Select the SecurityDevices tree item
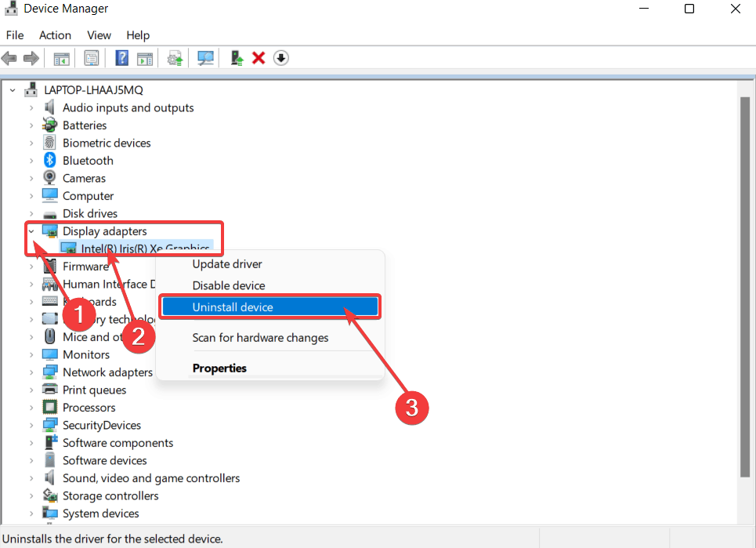This screenshot has height=548, width=756. point(102,425)
